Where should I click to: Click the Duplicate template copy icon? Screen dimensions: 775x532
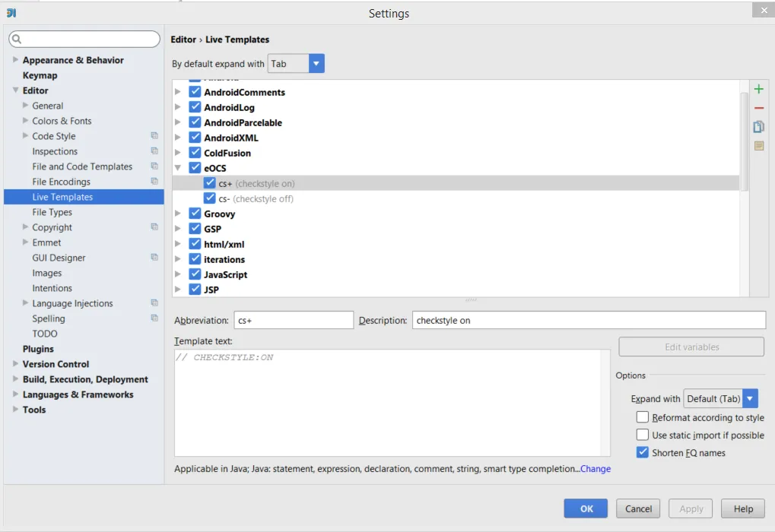[x=758, y=127]
